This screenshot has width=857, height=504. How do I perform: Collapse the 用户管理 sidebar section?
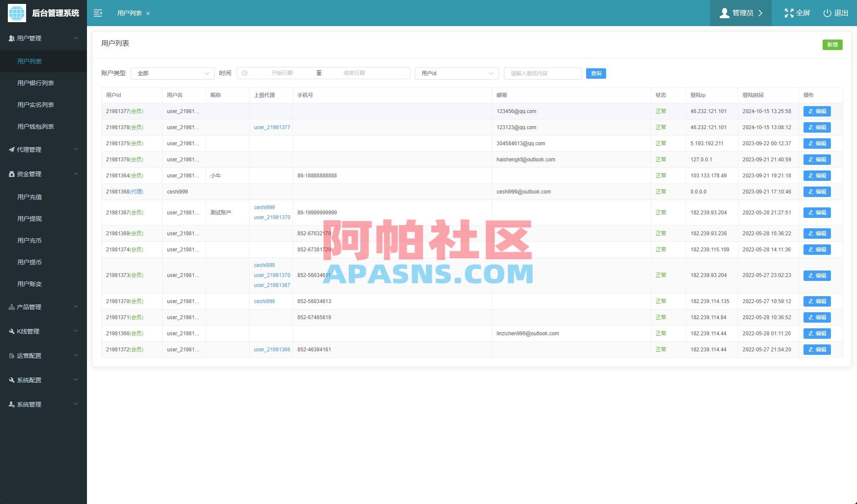pos(77,38)
